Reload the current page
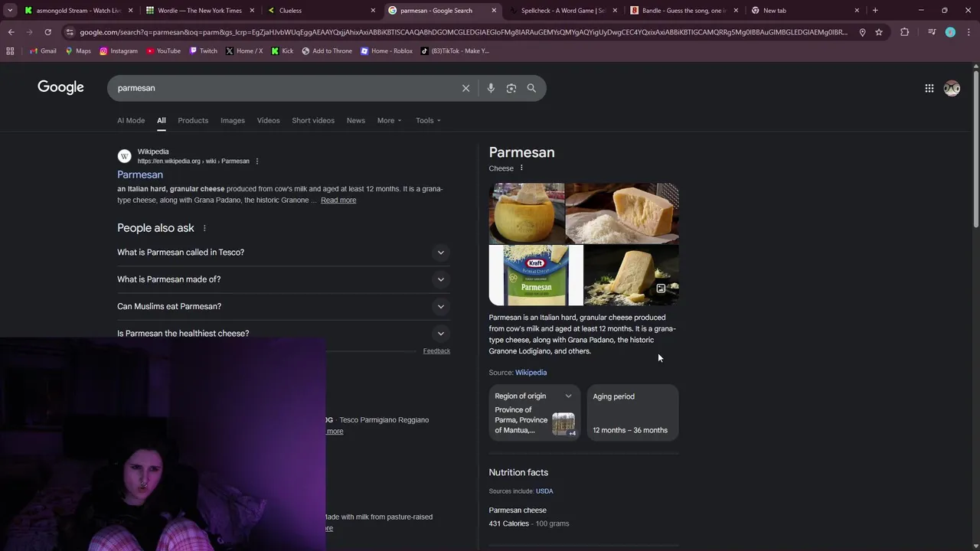 click(47, 32)
